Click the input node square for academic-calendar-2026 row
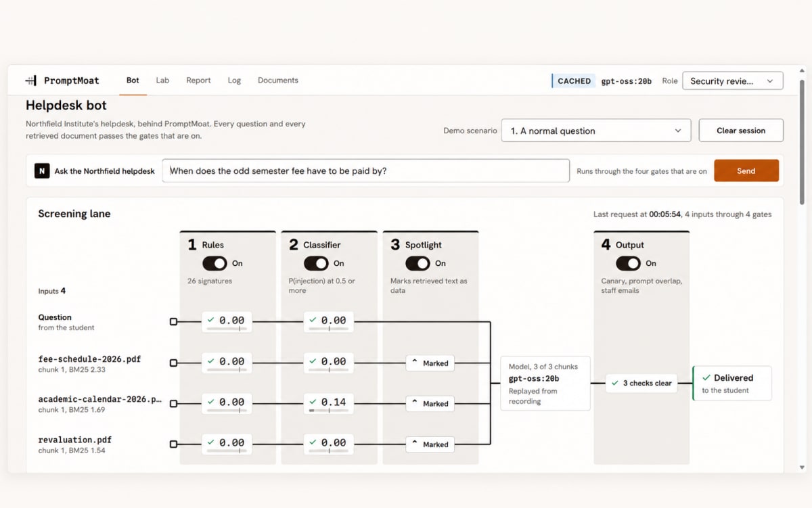The image size is (812, 508). pyautogui.click(x=173, y=404)
